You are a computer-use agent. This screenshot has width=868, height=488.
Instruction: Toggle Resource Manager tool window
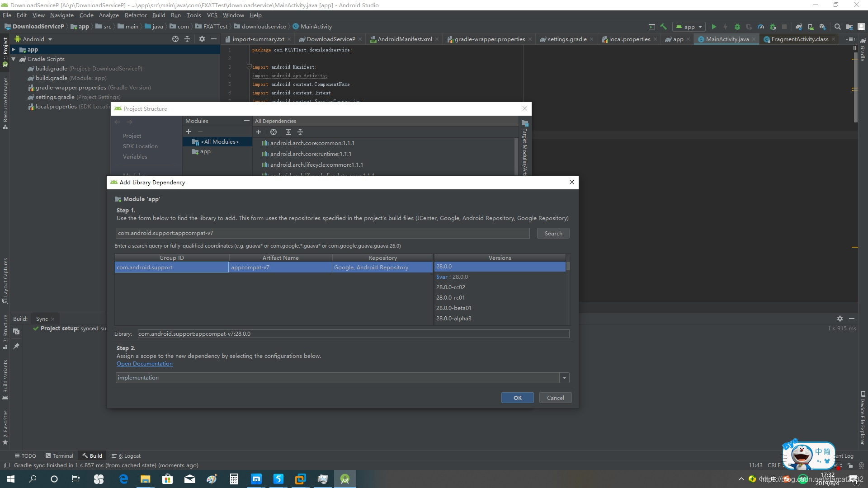pos(5,103)
